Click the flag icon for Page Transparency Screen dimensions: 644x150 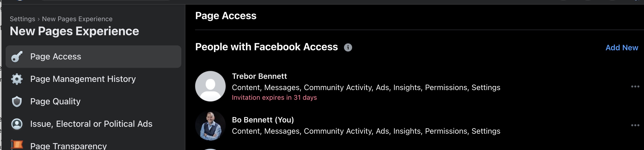[x=17, y=144]
